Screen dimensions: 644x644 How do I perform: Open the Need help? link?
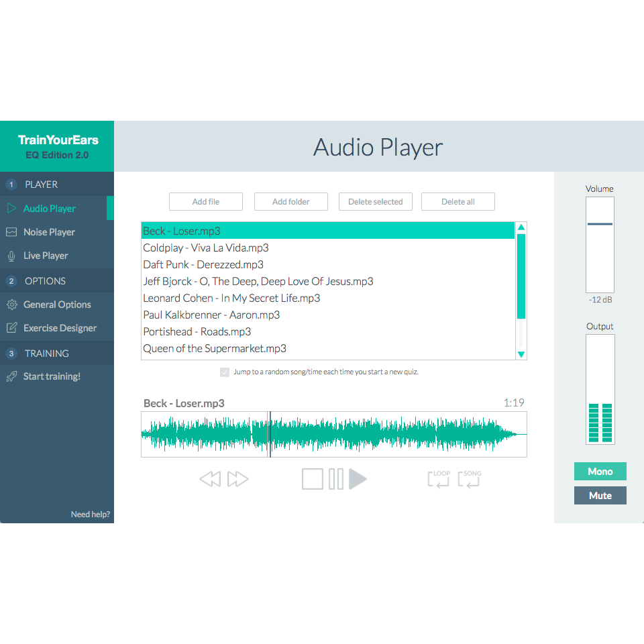(91, 514)
